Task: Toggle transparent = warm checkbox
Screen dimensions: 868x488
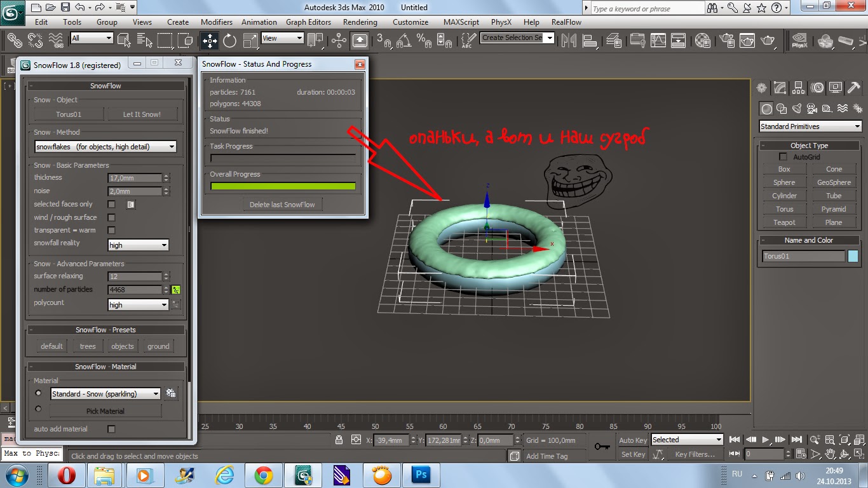Action: [112, 230]
